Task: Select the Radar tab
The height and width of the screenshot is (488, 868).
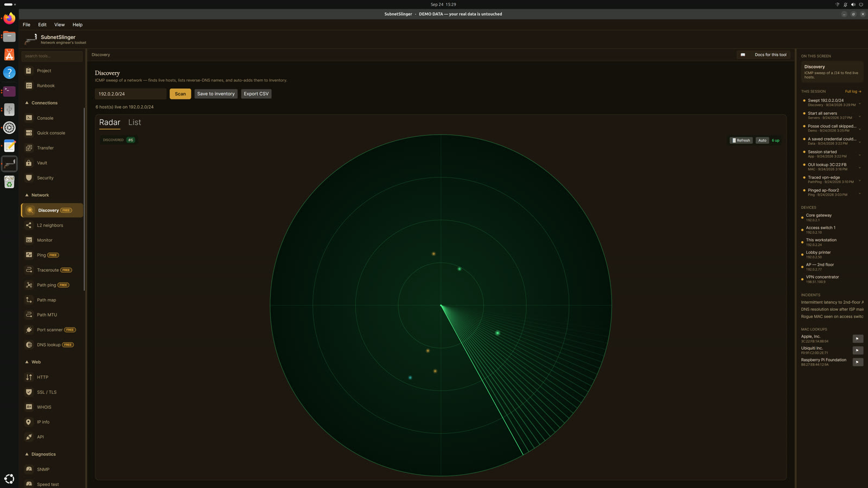Action: coord(110,123)
